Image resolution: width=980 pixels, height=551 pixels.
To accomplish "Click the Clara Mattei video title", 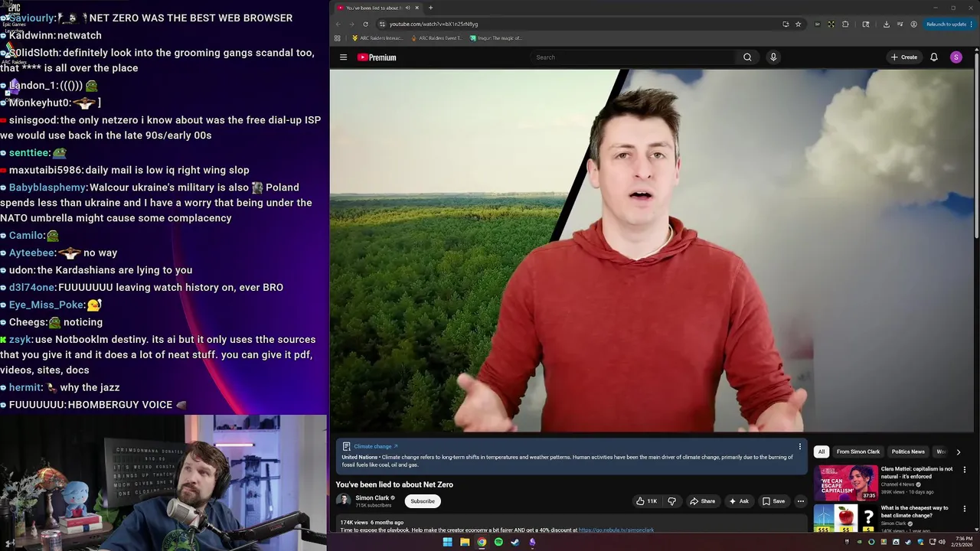I will tap(916, 472).
